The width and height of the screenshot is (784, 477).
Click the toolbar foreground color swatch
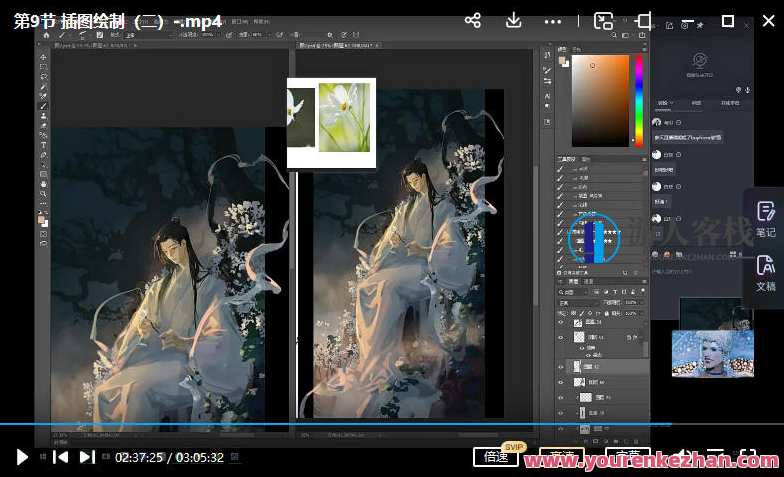(x=42, y=220)
